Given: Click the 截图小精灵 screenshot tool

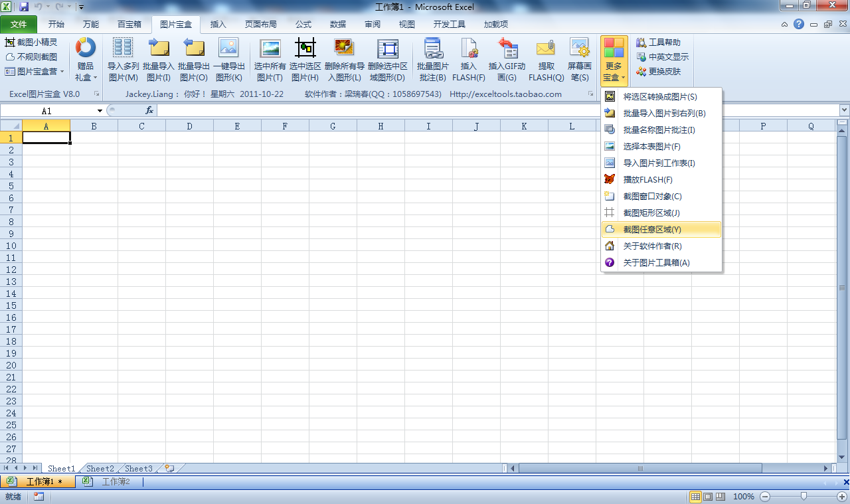Looking at the screenshot, I should click(31, 42).
